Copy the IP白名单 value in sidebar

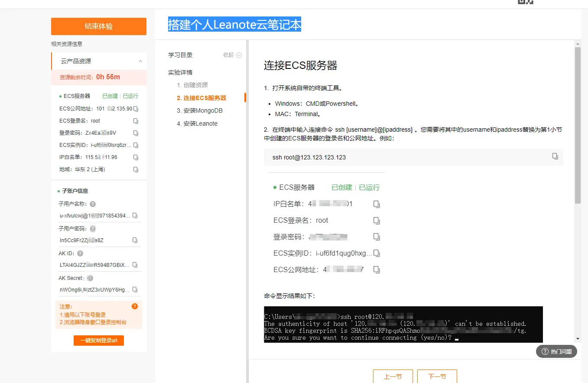[x=136, y=157]
